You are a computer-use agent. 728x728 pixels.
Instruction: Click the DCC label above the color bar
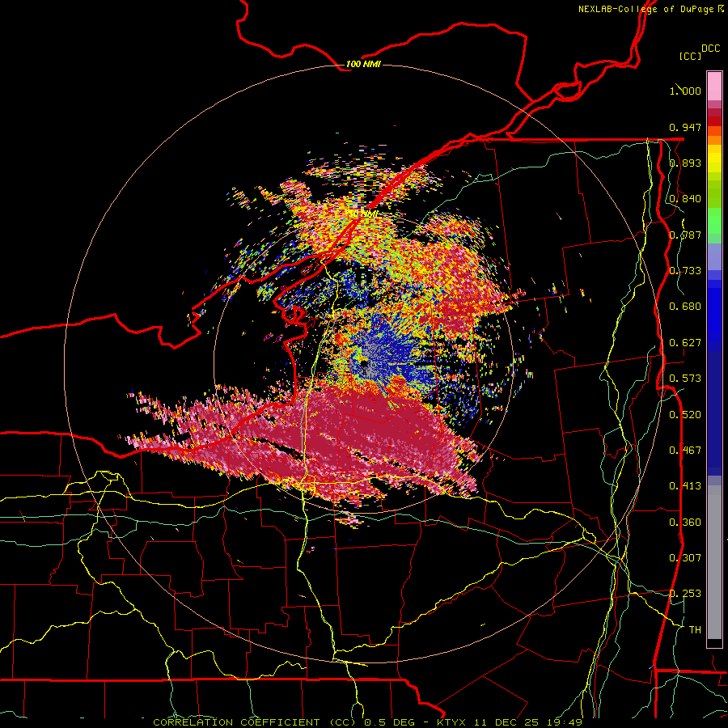710,49
